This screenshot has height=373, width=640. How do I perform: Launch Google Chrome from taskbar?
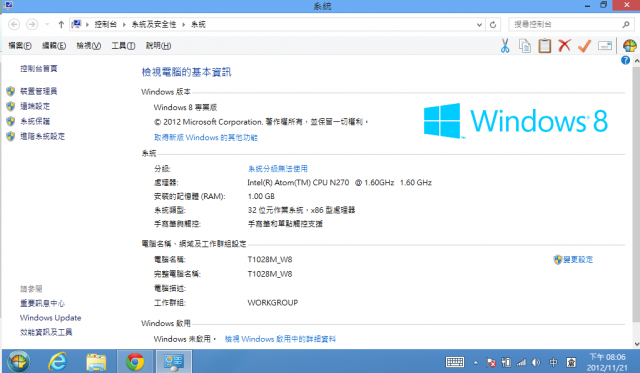pos(135,362)
